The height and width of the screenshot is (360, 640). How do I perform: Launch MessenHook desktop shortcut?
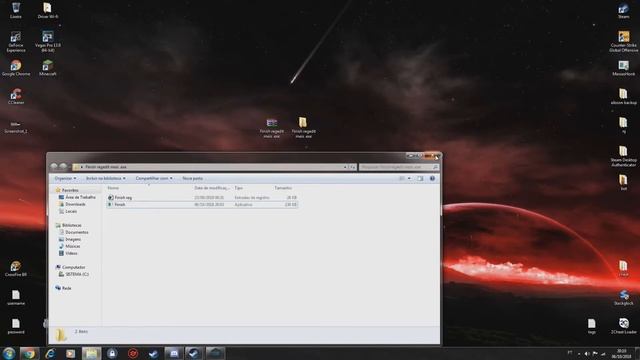coord(623,68)
